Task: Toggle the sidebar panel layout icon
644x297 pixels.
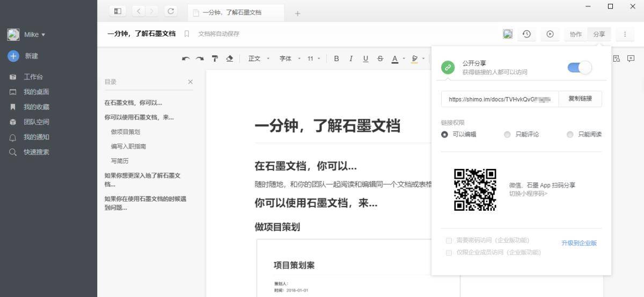Action: pyautogui.click(x=118, y=11)
